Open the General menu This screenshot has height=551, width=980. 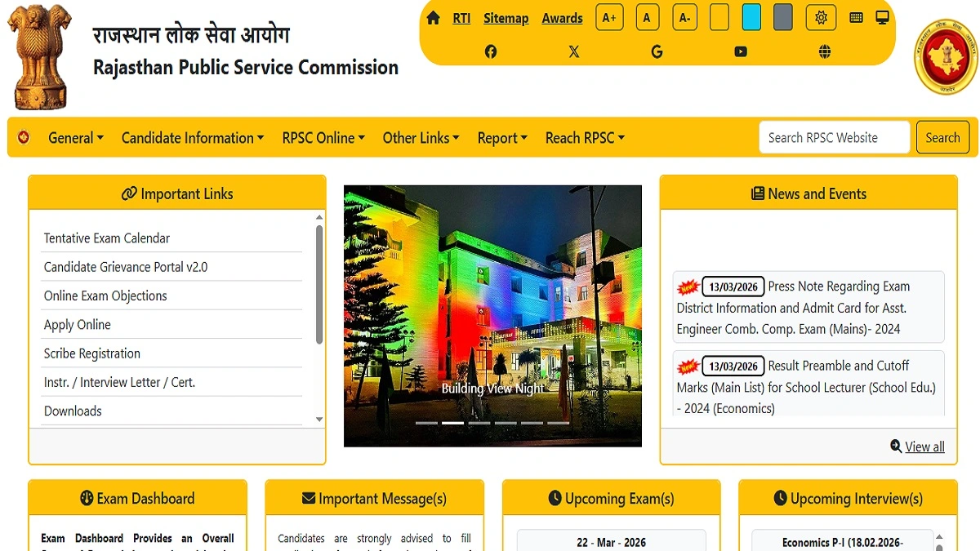click(x=75, y=137)
